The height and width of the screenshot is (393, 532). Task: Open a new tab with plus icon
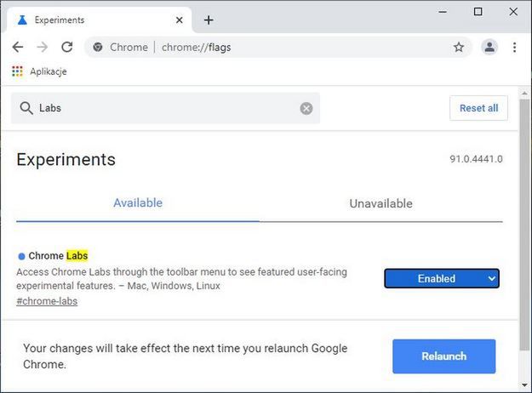click(209, 20)
